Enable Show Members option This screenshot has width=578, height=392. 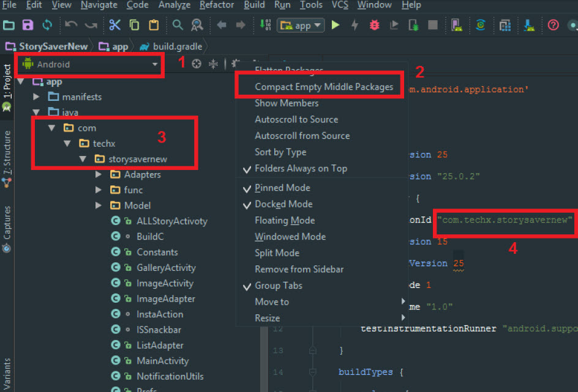click(287, 103)
